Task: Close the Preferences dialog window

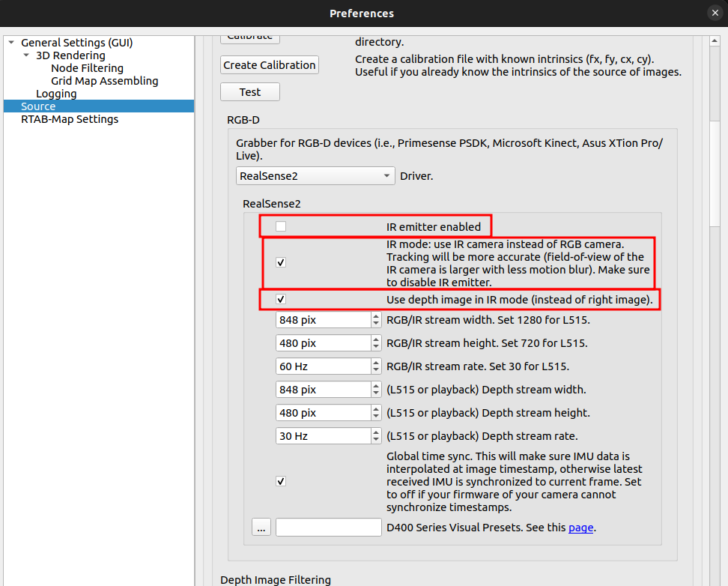Action: (x=714, y=13)
